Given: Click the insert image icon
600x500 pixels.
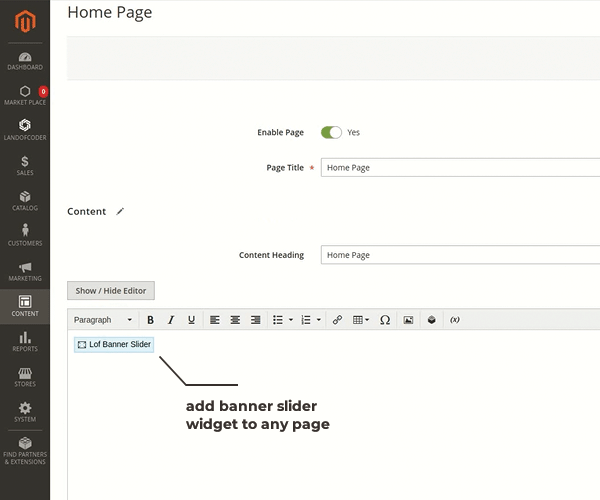Looking at the screenshot, I should [408, 320].
